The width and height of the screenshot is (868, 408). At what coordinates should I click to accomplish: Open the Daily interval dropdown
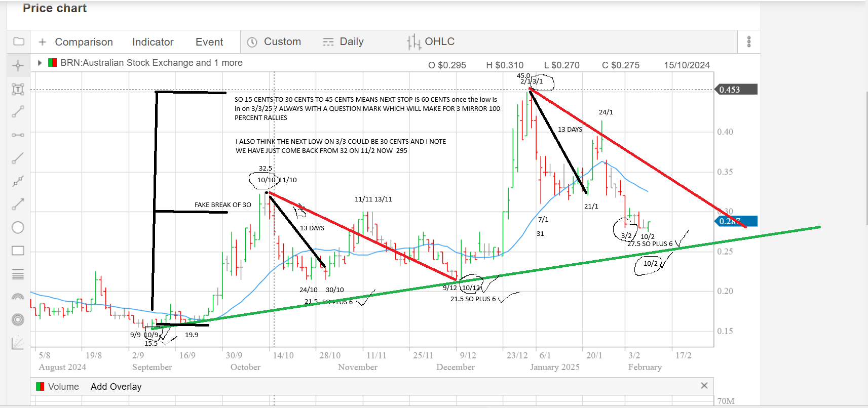click(x=352, y=42)
